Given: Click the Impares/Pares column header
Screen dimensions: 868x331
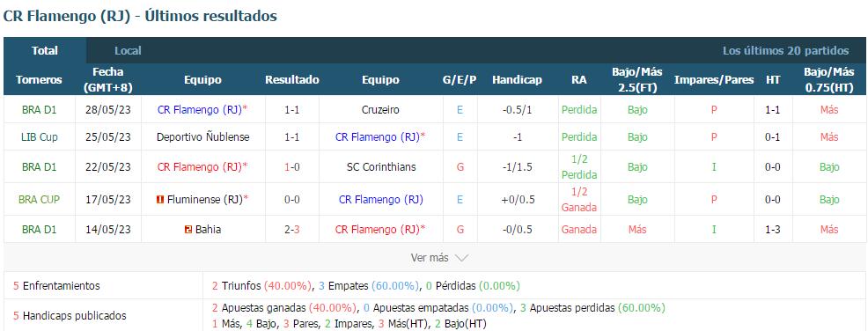Looking at the screenshot, I should click(x=714, y=80).
